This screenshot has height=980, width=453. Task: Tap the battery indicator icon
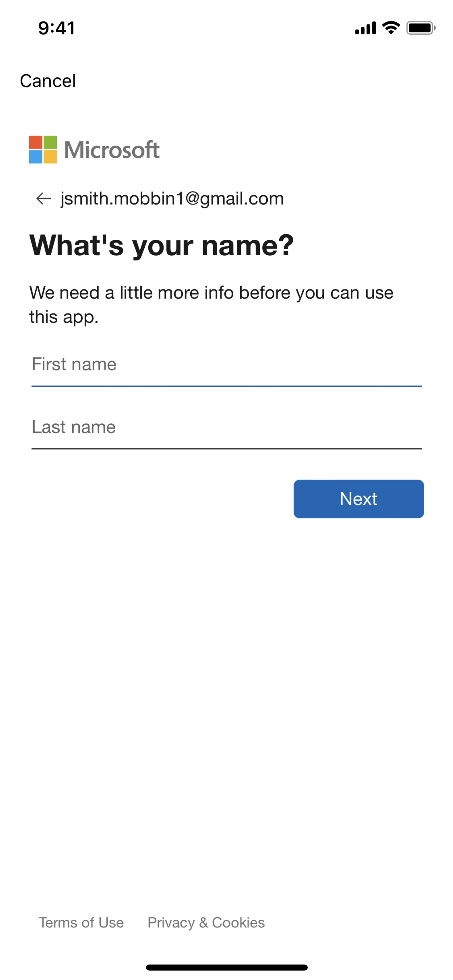tap(421, 28)
